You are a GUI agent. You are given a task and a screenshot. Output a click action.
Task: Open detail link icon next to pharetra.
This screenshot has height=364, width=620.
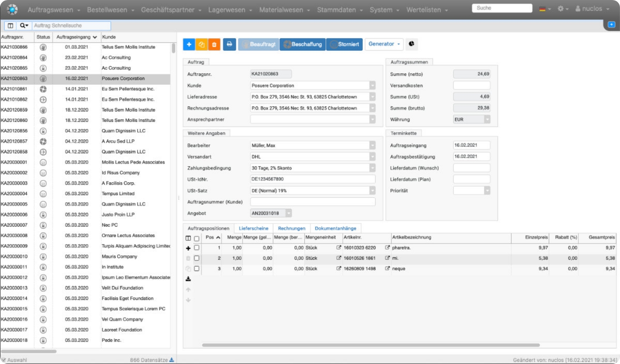[387, 248]
